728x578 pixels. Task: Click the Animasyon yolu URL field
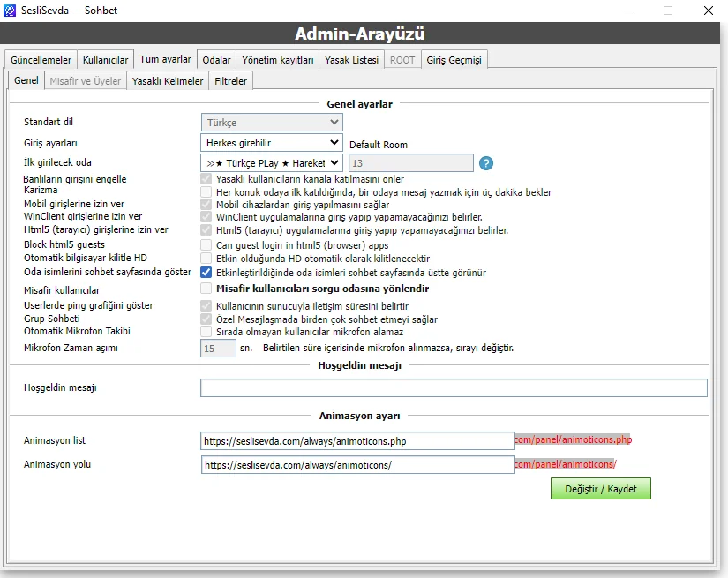click(x=358, y=465)
